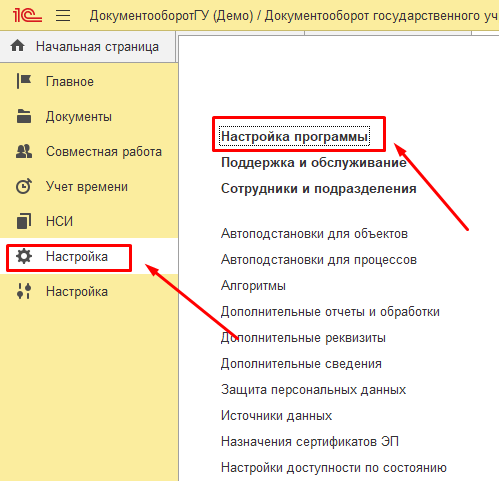Open Дополнительные реквизиты link
The height and width of the screenshot is (481, 499).
pyautogui.click(x=303, y=337)
